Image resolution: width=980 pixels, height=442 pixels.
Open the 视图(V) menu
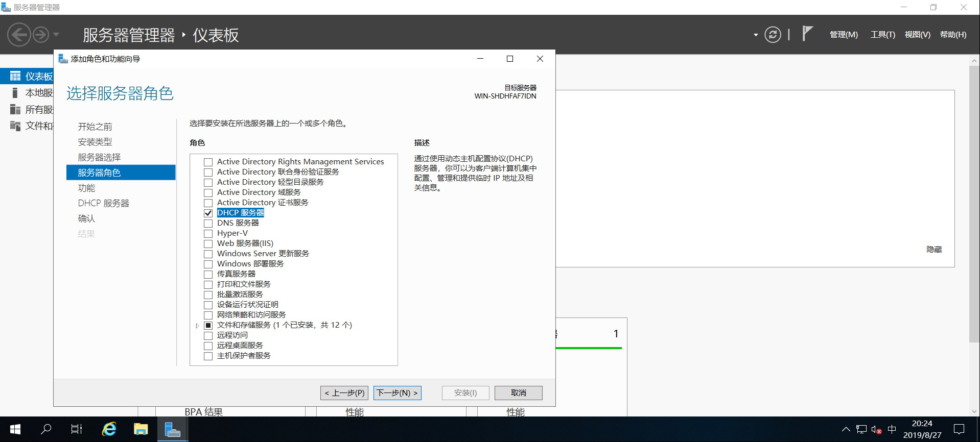tap(917, 35)
